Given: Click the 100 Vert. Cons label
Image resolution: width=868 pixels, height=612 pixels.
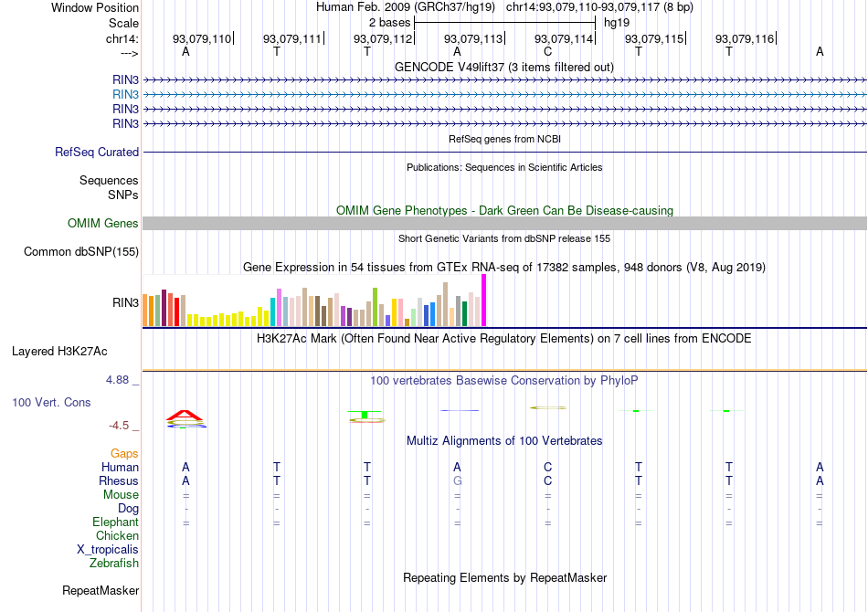Looking at the screenshot, I should 51,402.
